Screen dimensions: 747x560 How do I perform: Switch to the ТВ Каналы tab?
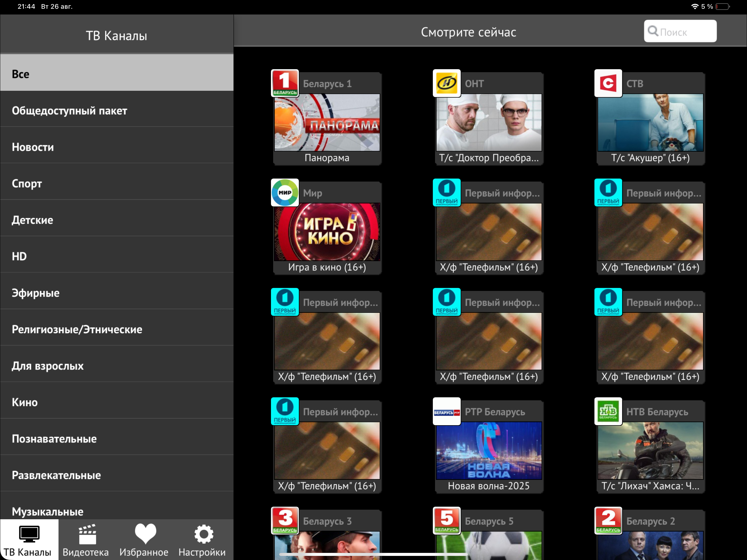(x=29, y=540)
